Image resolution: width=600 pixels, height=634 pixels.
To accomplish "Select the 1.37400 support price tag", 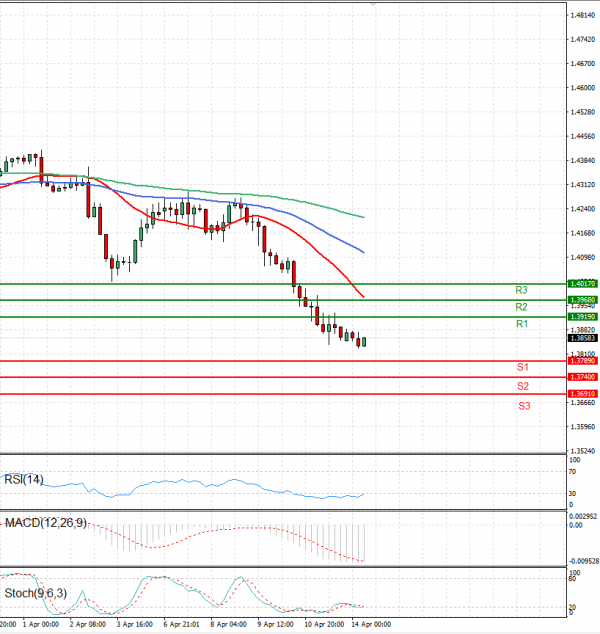I will tap(582, 377).
